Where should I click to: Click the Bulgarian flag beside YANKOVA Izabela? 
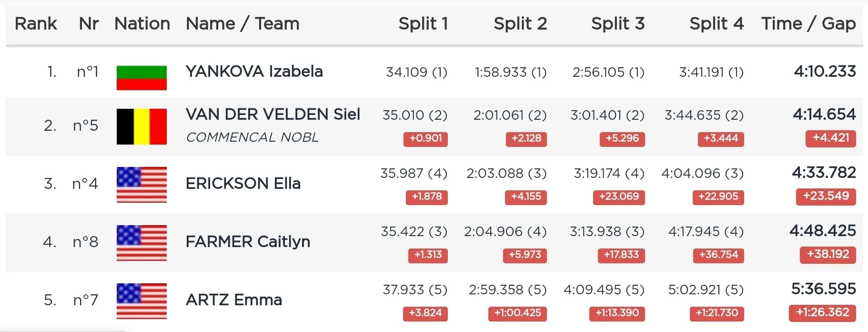(141, 78)
